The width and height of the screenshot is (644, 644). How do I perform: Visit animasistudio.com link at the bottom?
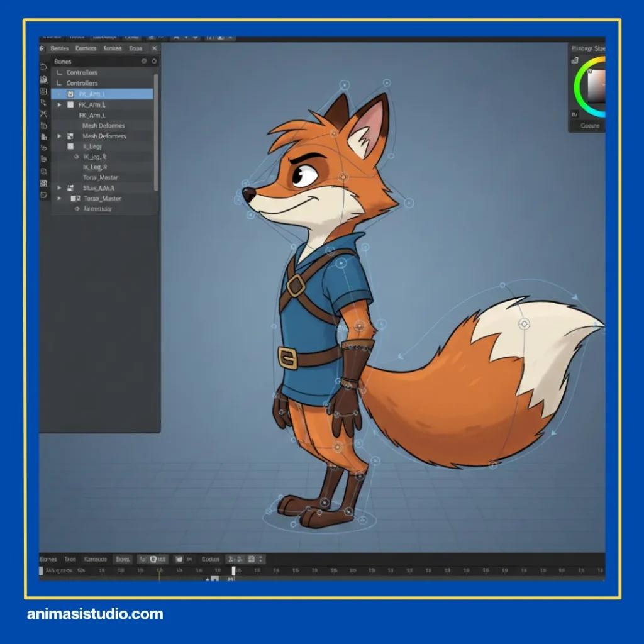pyautogui.click(x=94, y=613)
